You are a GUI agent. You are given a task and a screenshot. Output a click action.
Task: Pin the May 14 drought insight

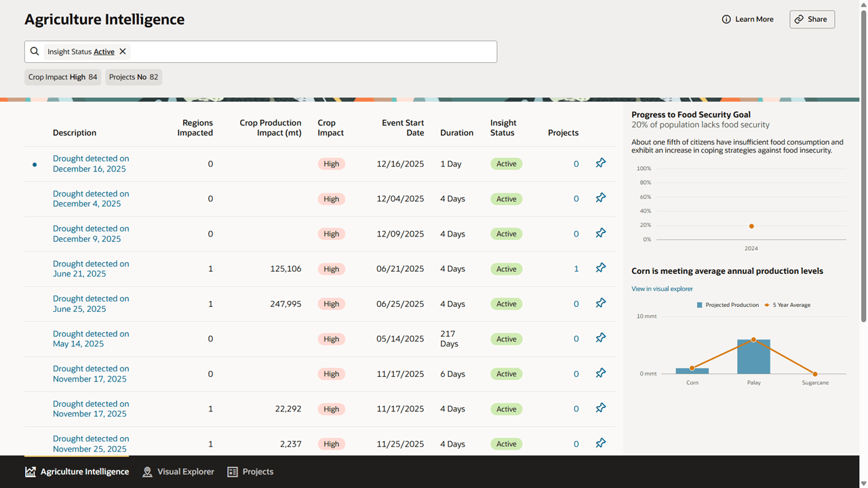pos(600,338)
